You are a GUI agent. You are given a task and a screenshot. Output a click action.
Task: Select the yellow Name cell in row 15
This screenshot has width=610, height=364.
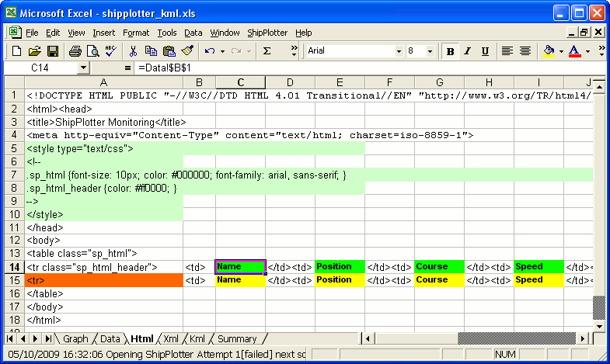coord(240,280)
